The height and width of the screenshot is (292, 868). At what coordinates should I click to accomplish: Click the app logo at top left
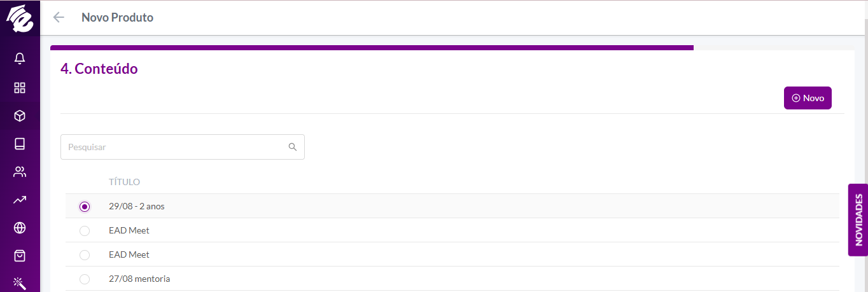click(20, 18)
